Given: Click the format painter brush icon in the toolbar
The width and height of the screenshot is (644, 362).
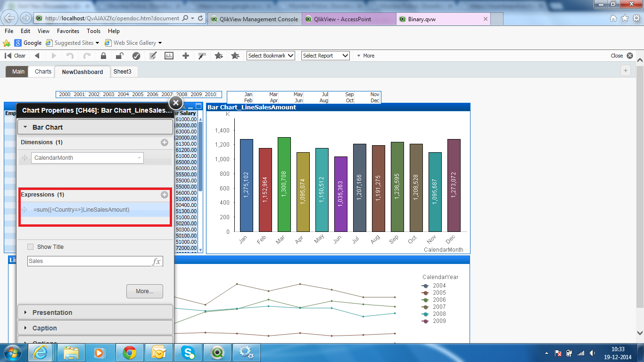Looking at the screenshot, I should pos(202,56).
